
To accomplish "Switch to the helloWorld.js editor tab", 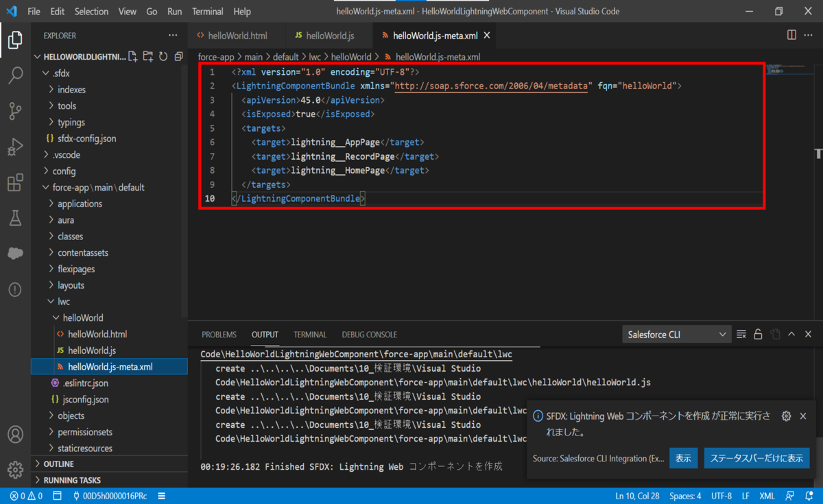I will coord(330,36).
